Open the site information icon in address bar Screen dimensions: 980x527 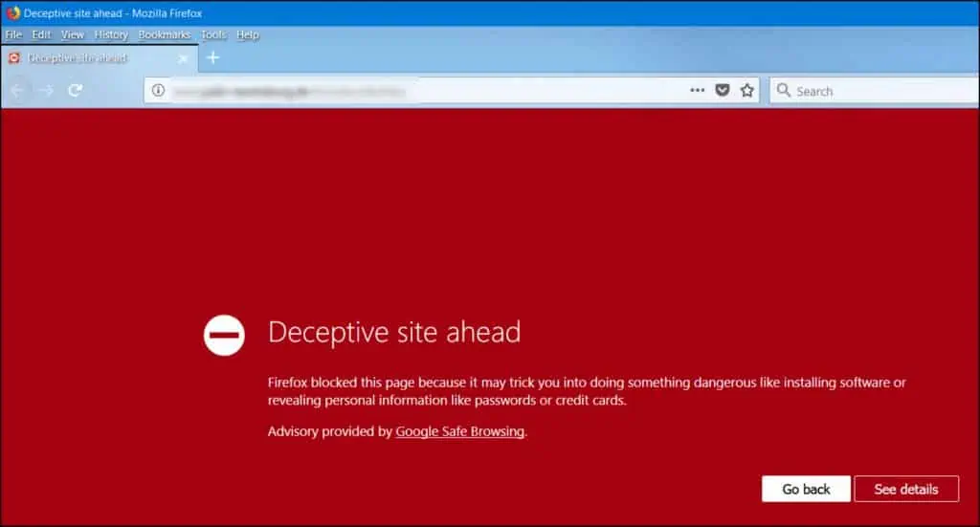[x=159, y=91]
